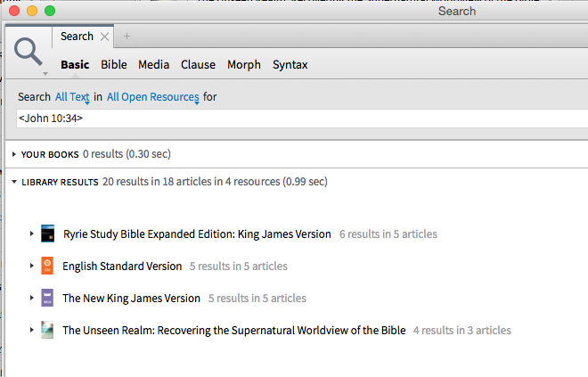Click the Ryrie Study Bible cover icon
The image size is (588, 377).
48,234
